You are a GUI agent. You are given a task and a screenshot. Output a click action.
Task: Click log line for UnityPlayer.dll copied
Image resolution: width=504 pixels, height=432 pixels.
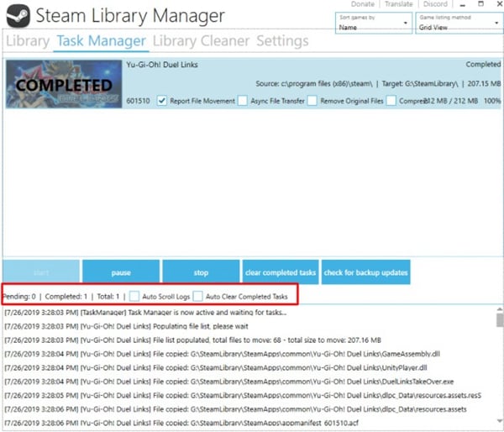pos(216,367)
